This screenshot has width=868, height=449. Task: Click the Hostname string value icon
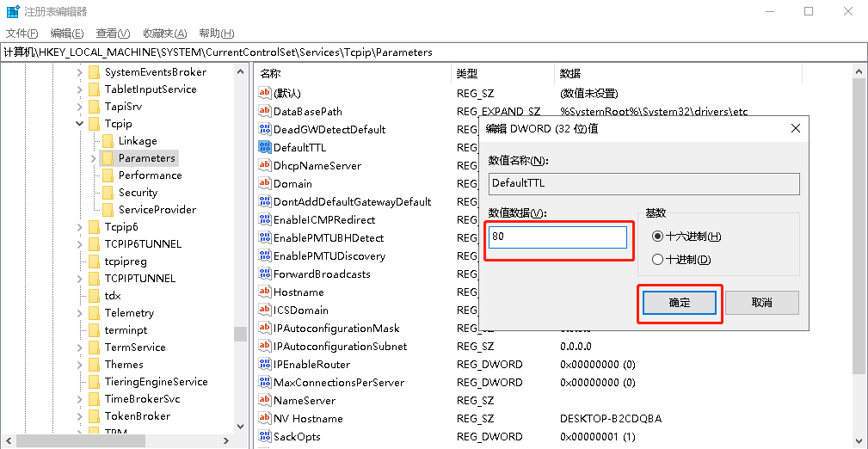click(265, 292)
